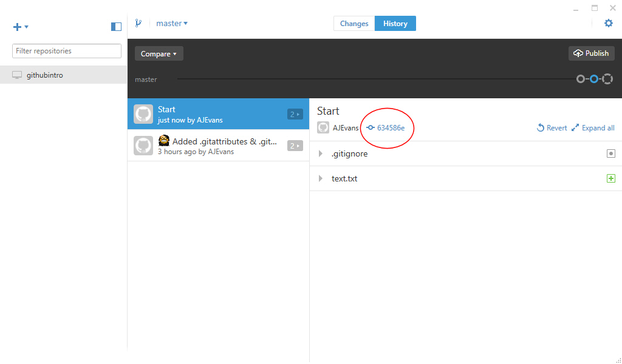Expand file count badge on Start commit
This screenshot has width=622, height=364.
(295, 114)
